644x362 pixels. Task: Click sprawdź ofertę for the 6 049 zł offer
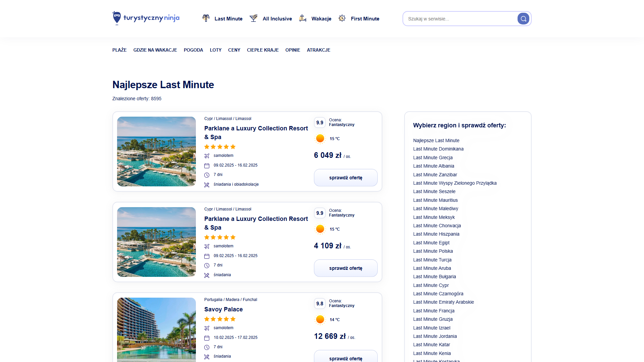[x=345, y=178]
